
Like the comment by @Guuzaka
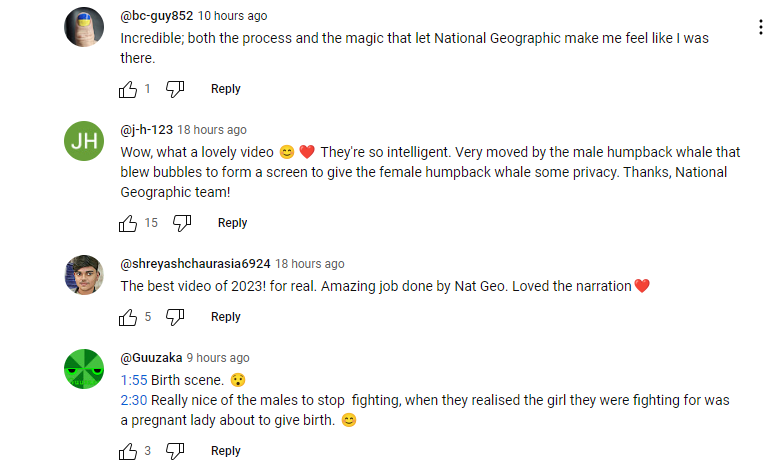pyautogui.click(x=128, y=451)
